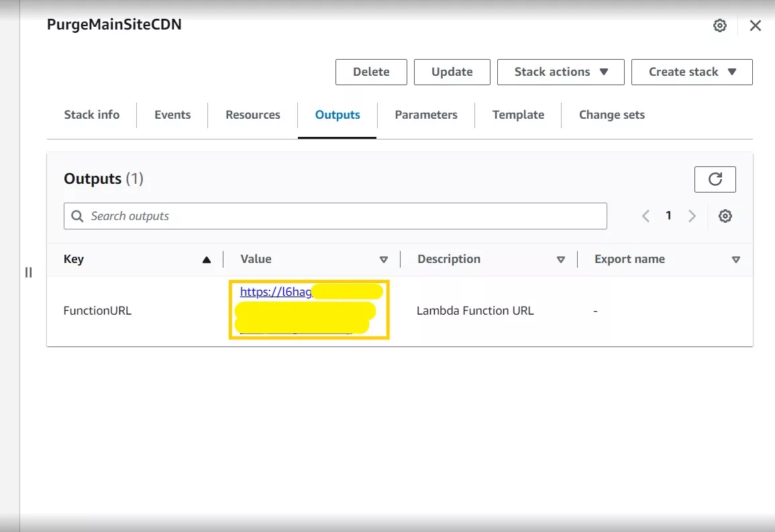Sort by Value column arrow
This screenshot has width=775, height=532.
[384, 260]
